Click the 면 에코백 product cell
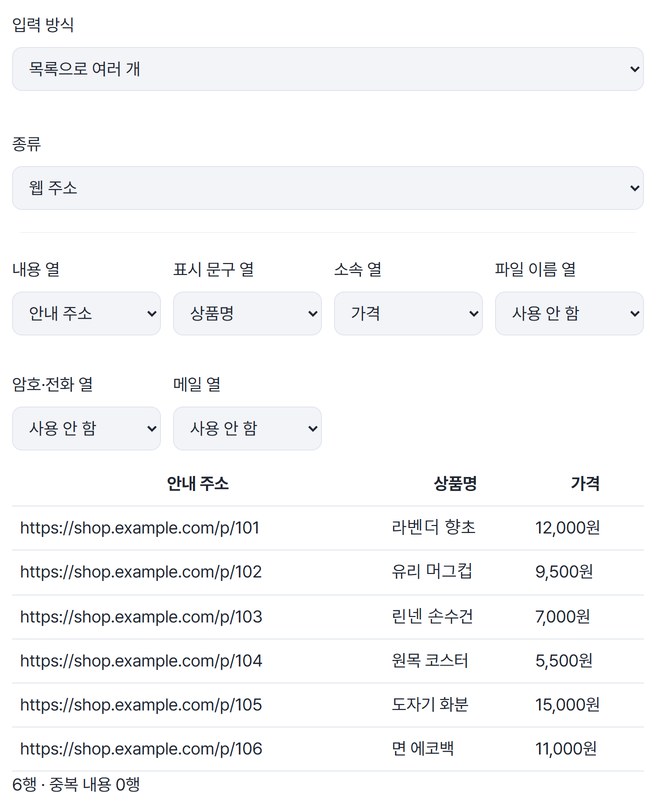Screen dimensions: 656x810 tap(423, 748)
